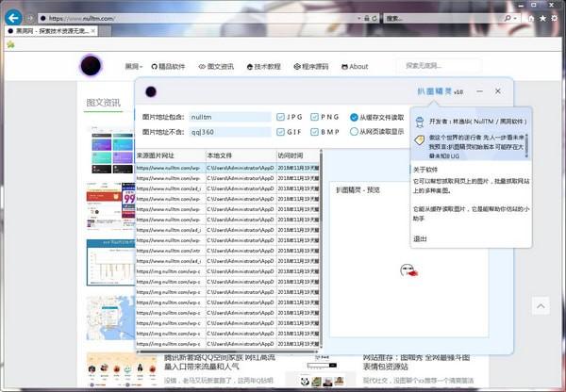This screenshot has width=566, height=392.
Task: Open the 精品软件 nav item
Action: 168,66
